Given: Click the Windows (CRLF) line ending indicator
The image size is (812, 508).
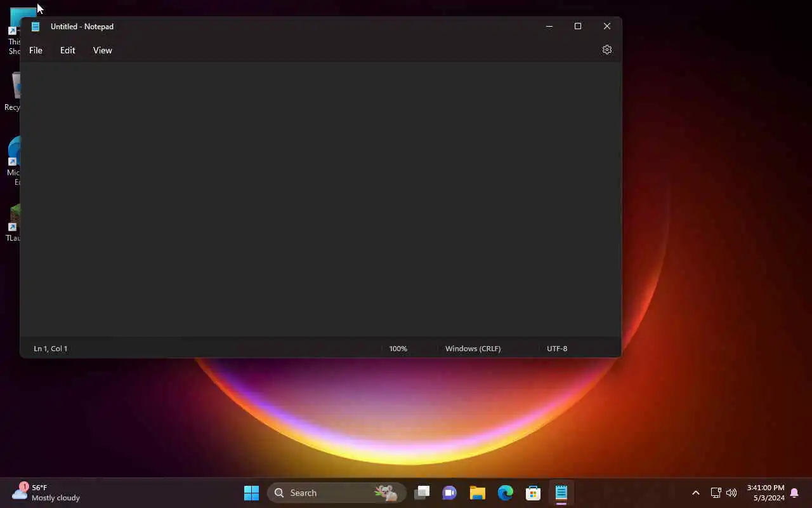Looking at the screenshot, I should (473, 349).
